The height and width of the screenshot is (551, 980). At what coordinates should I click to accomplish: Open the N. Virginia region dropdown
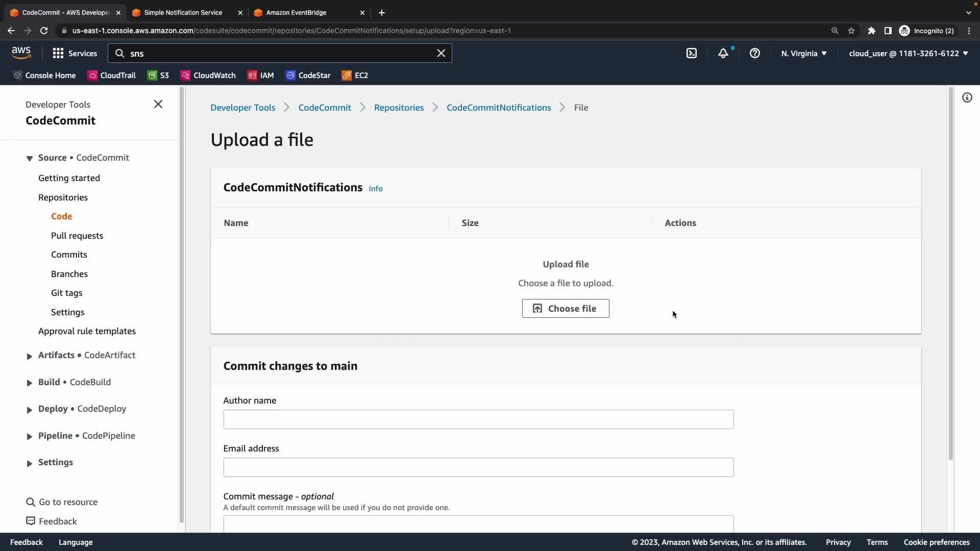pos(803,53)
